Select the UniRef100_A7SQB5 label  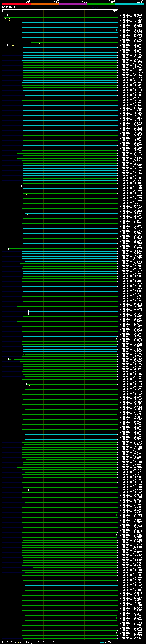tap(131, 70)
